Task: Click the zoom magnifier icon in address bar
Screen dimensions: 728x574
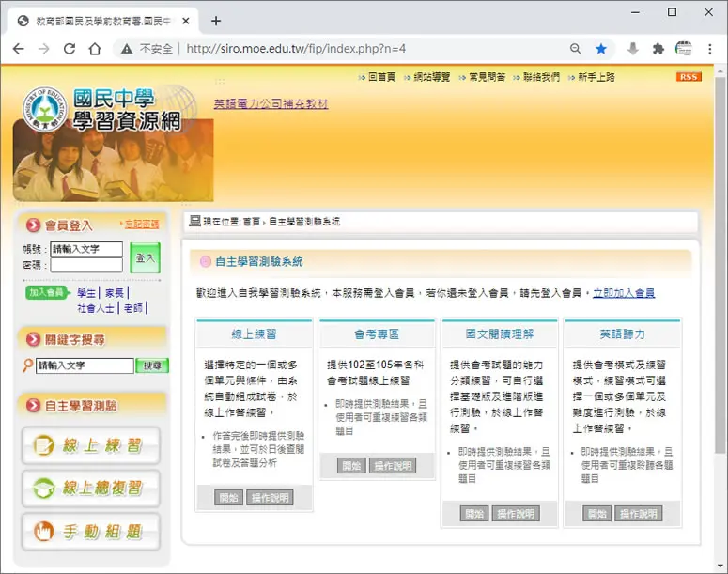Action: (575, 48)
